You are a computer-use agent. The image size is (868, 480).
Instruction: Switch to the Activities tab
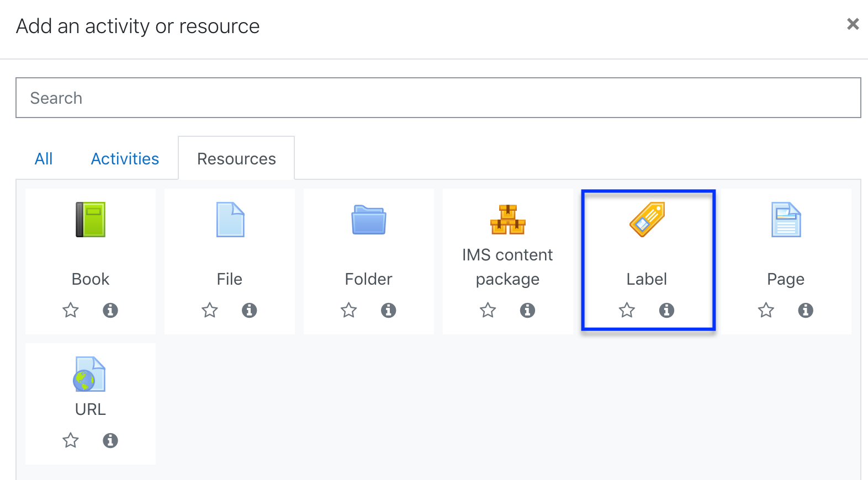(125, 159)
